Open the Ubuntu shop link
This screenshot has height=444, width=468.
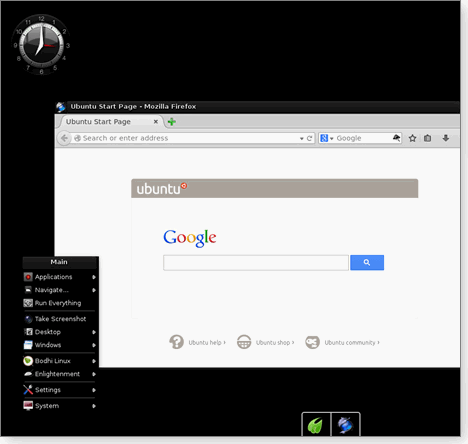275,343
